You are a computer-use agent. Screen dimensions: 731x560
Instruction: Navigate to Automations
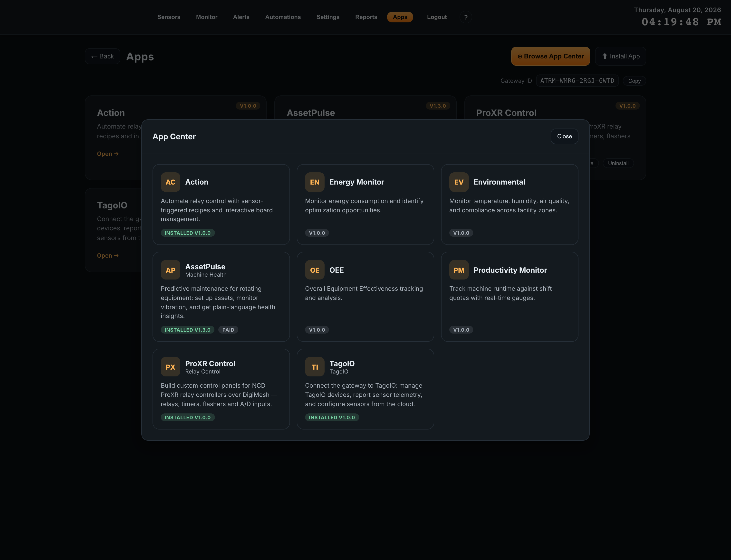[283, 17]
